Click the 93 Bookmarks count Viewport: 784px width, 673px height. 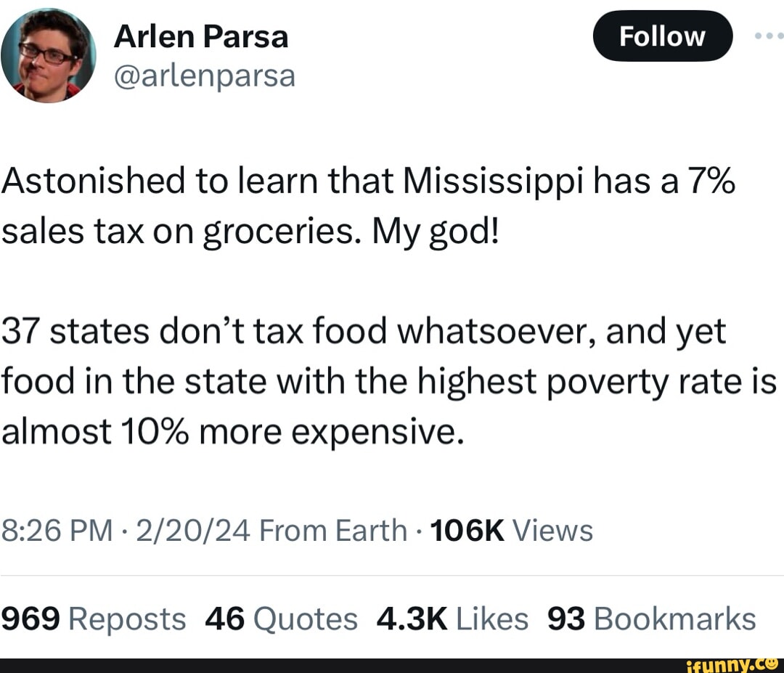pyautogui.click(x=651, y=619)
